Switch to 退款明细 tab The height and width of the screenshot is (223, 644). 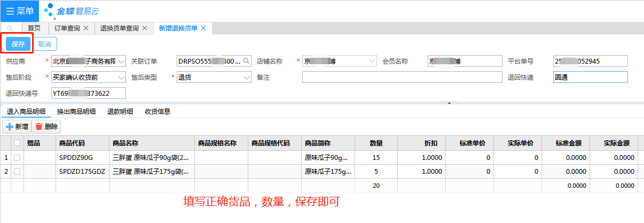tap(120, 112)
